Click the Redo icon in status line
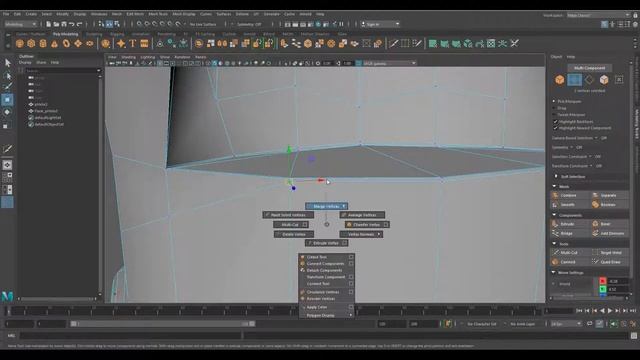Screen dimensions: 640x360 [80, 24]
